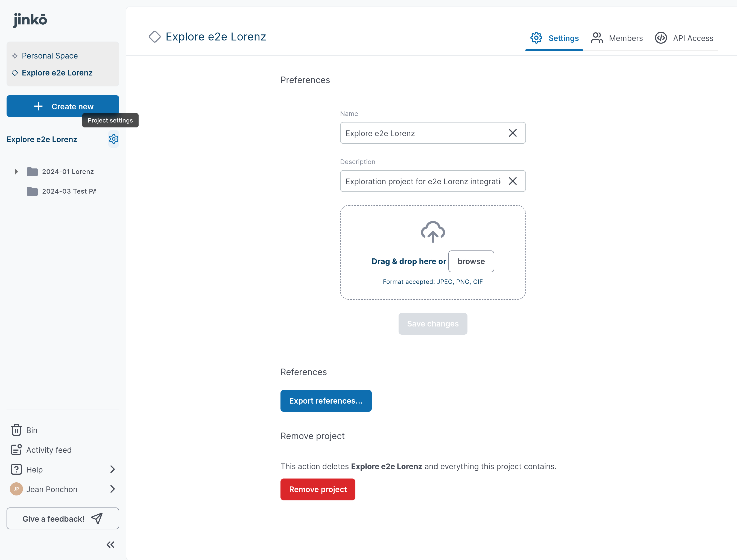Go to Personal Space
737x560 pixels.
pos(50,56)
